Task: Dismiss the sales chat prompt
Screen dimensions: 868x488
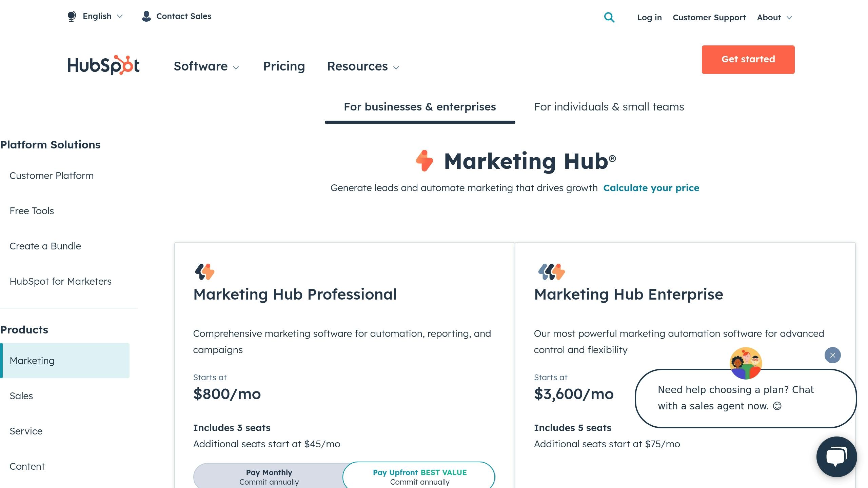Action: click(x=832, y=355)
